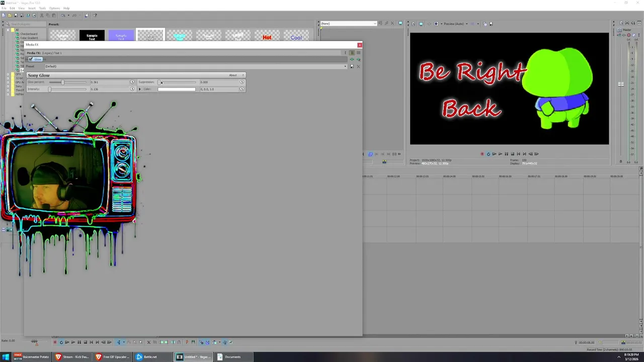Click the Color animate clock icon
This screenshot has height=362, width=644.
pyautogui.click(x=242, y=89)
